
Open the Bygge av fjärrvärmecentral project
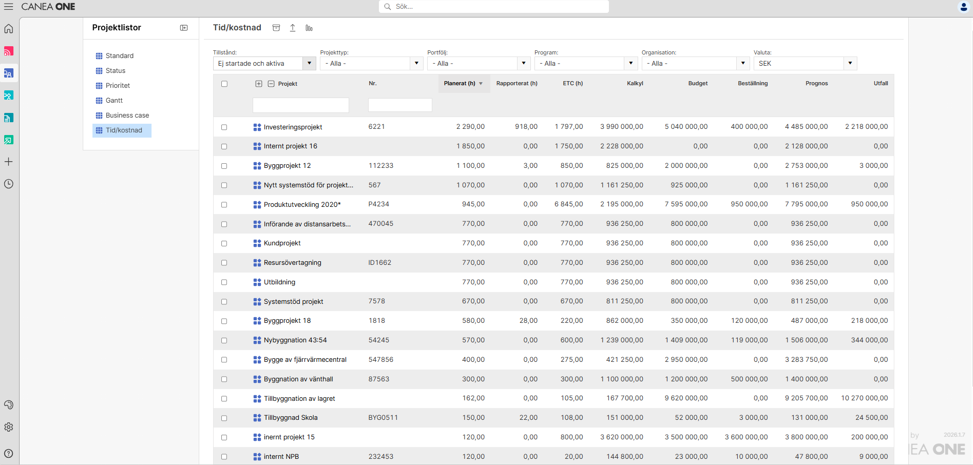[305, 359]
